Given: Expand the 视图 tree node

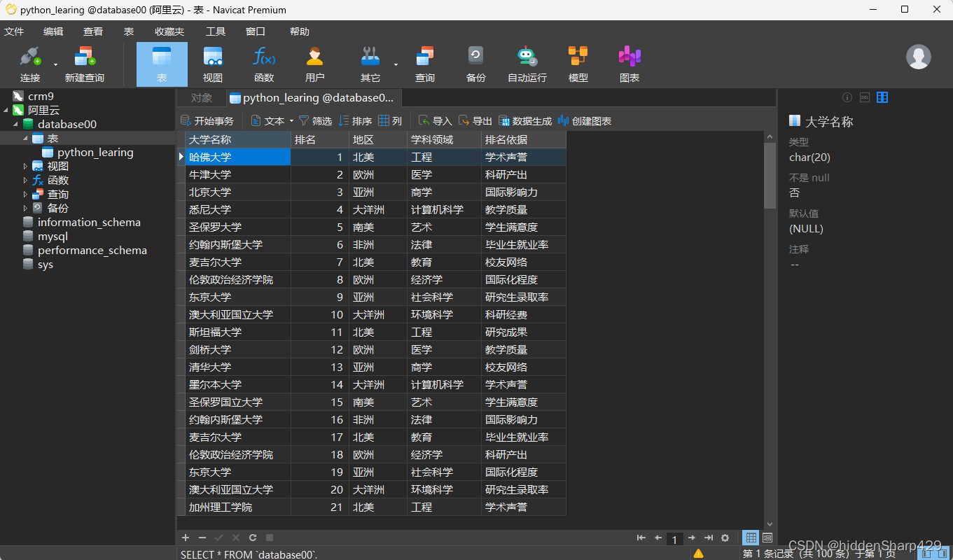Looking at the screenshot, I should [x=25, y=166].
